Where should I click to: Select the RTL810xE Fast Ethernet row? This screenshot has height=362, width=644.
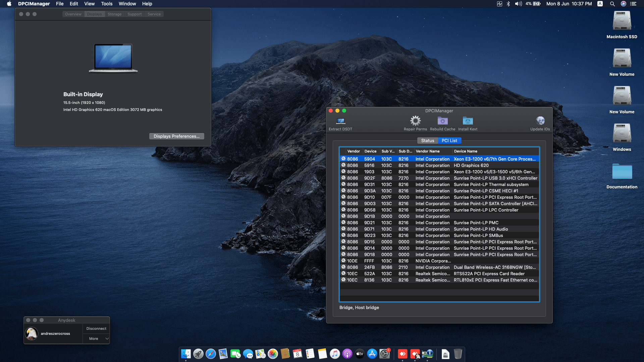click(439, 280)
